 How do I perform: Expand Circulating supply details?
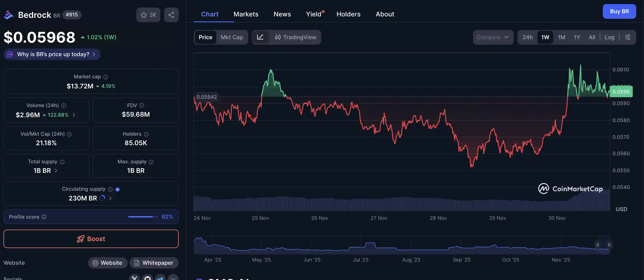click(x=110, y=198)
